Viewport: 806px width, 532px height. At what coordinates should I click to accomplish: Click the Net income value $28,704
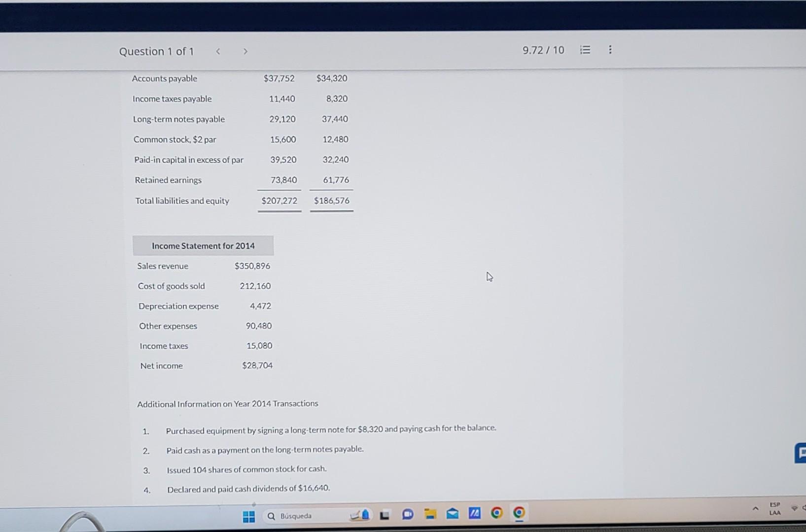point(257,366)
